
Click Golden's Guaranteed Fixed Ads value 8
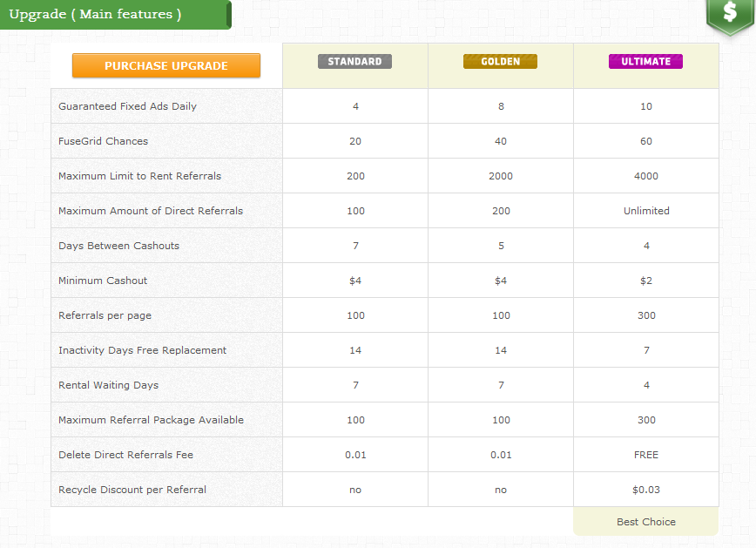coord(501,106)
